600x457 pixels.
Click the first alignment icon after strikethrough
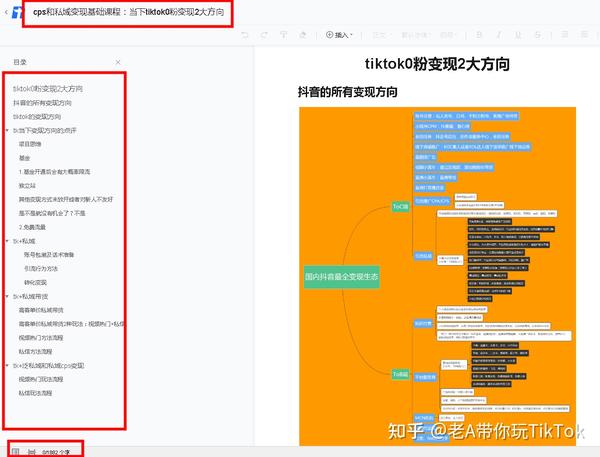click(564, 35)
